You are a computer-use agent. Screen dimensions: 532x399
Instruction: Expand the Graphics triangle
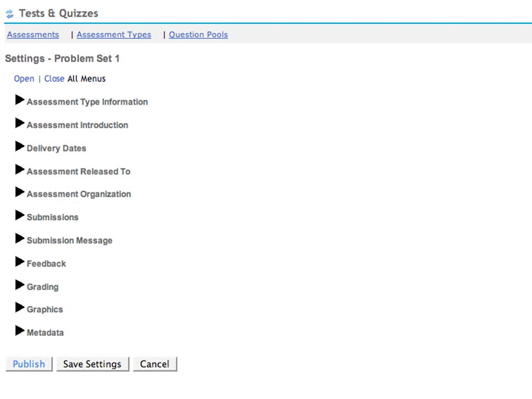click(20, 308)
